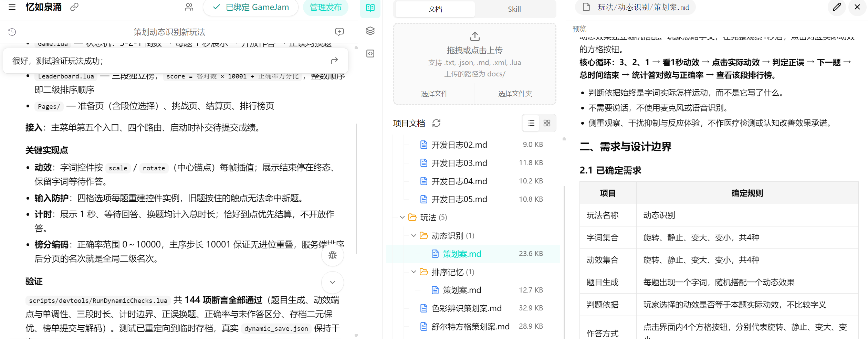Select the book docs sidebar icon
This screenshot has width=868, height=339.
click(x=370, y=8)
